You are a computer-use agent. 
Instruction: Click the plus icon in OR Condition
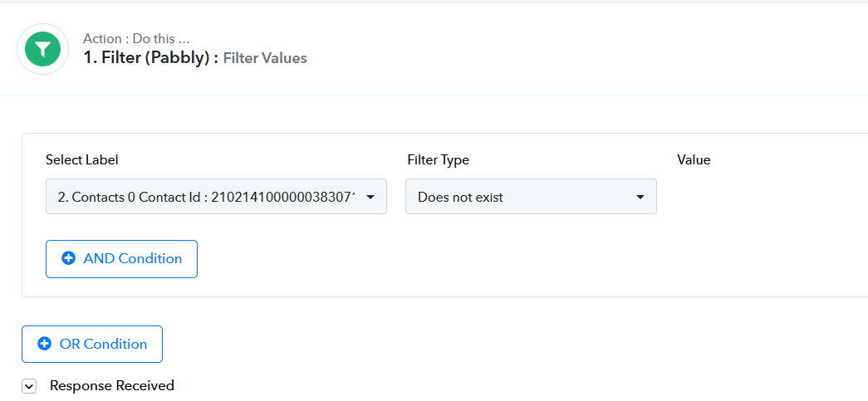click(44, 344)
